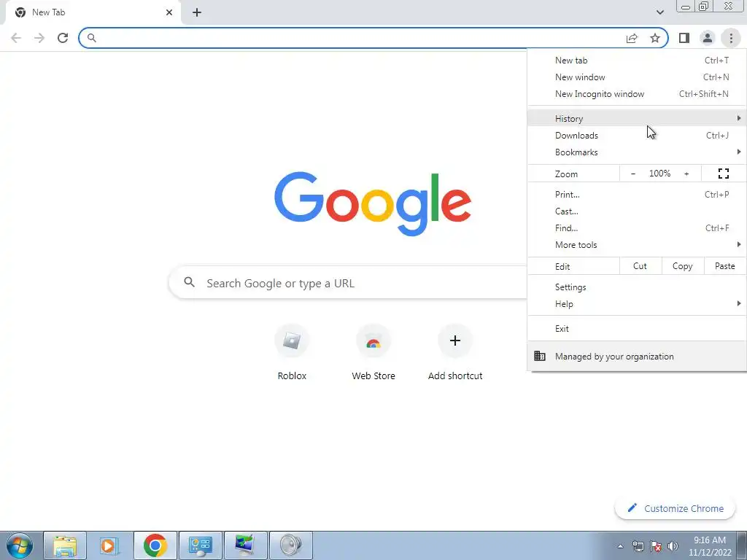Go back with the left arrow icon

(16, 38)
